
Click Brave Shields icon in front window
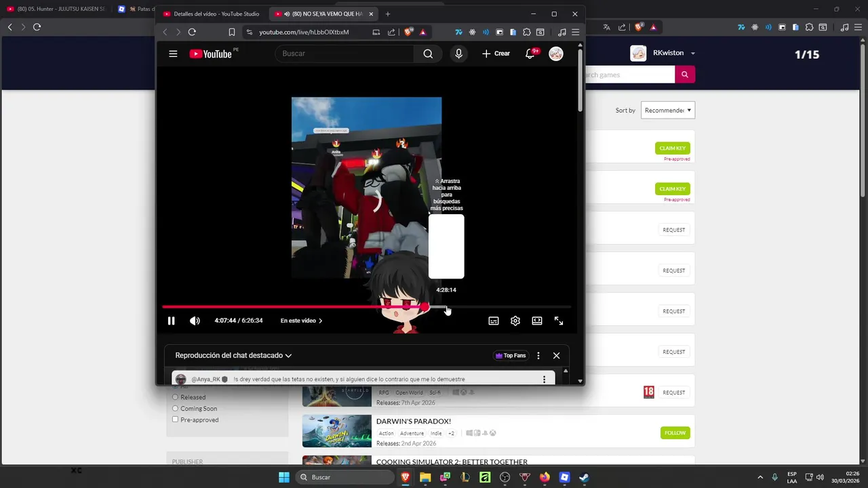408,32
